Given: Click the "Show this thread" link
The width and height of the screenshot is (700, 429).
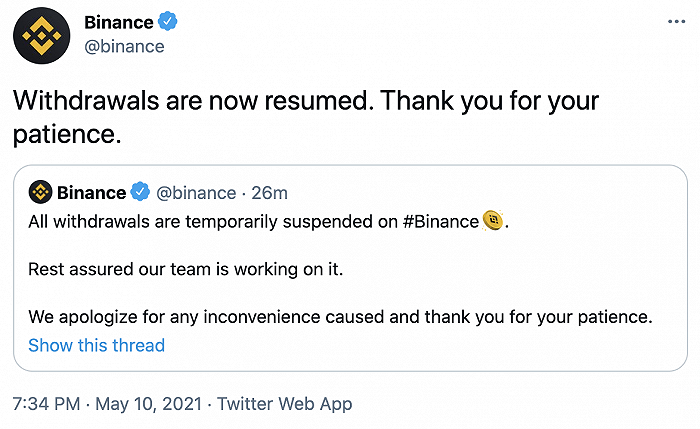Looking at the screenshot, I should pyautogui.click(x=96, y=345).
